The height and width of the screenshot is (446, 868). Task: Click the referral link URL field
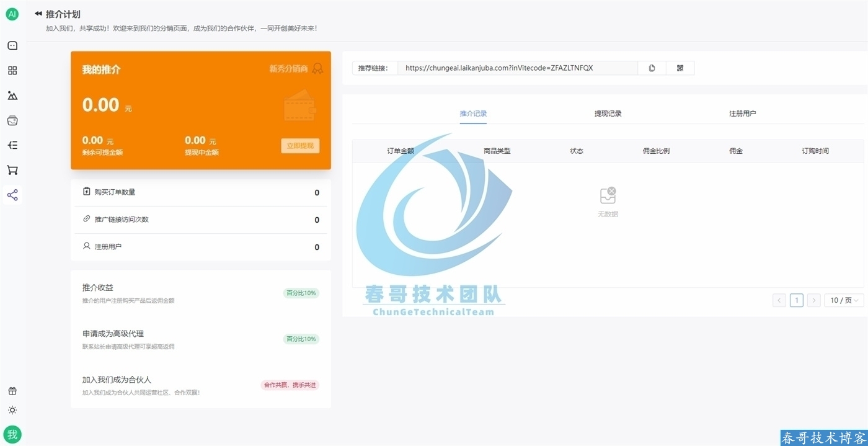[517, 68]
